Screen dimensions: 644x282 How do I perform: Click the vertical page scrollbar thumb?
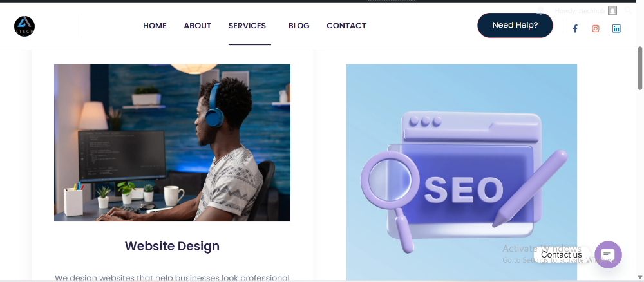[x=640, y=68]
